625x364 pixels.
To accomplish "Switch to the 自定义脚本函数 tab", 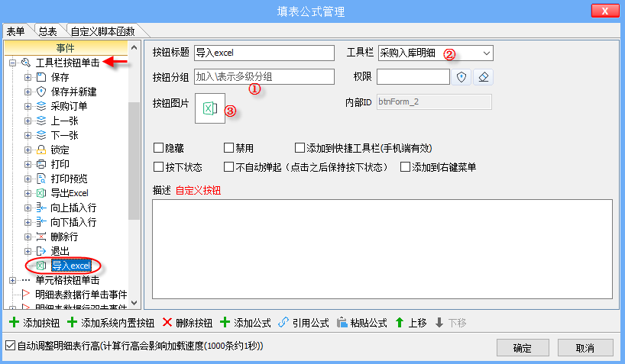I will click(103, 31).
